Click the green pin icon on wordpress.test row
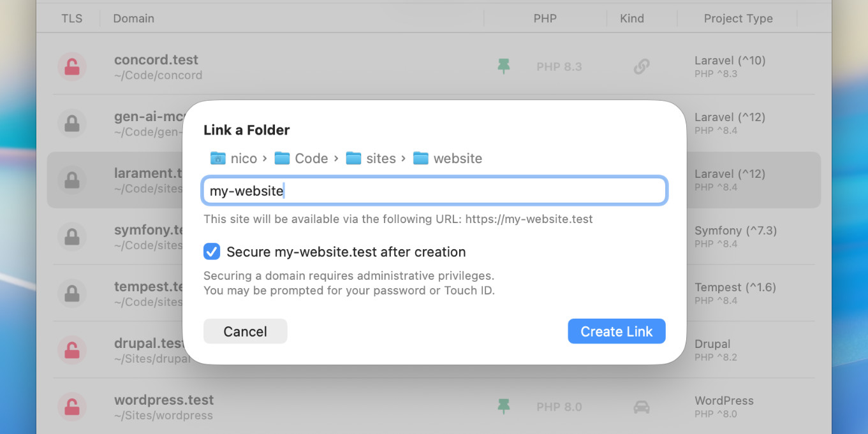Image resolution: width=868 pixels, height=434 pixels. [504, 407]
